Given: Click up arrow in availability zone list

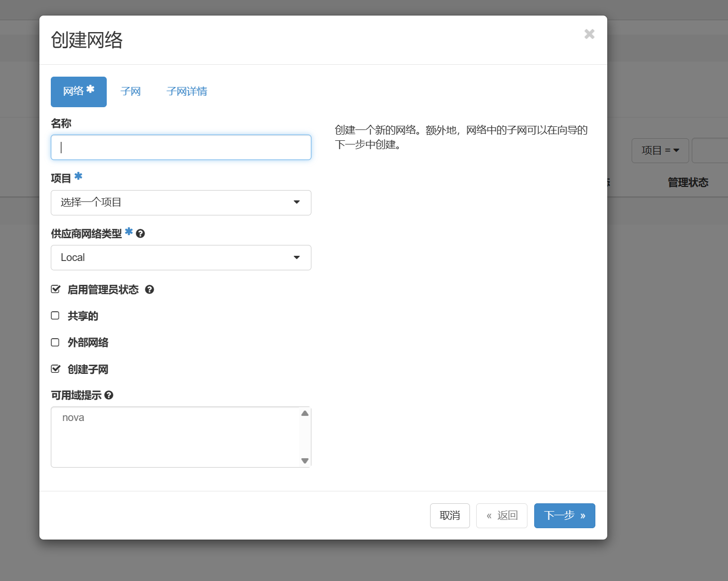Looking at the screenshot, I should [x=305, y=413].
